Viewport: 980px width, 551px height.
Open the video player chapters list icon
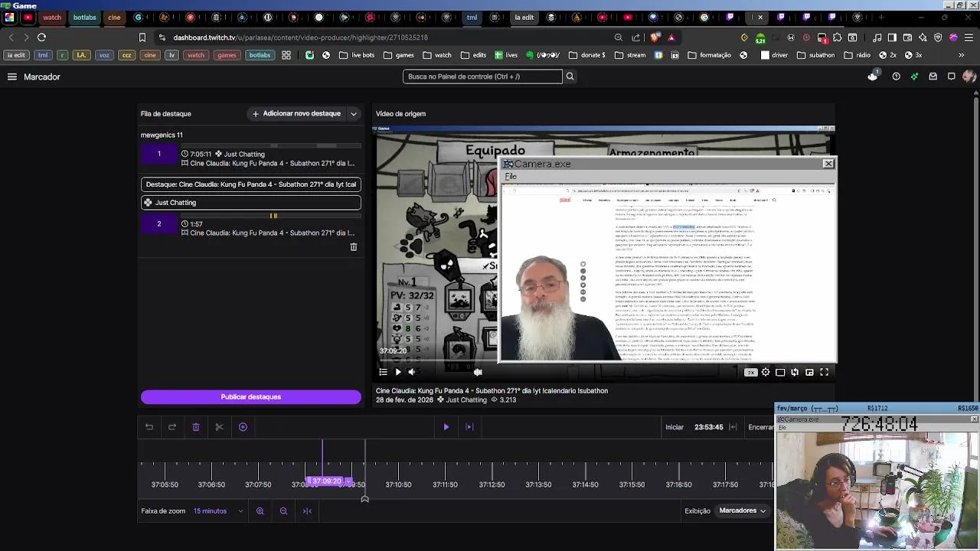384,372
